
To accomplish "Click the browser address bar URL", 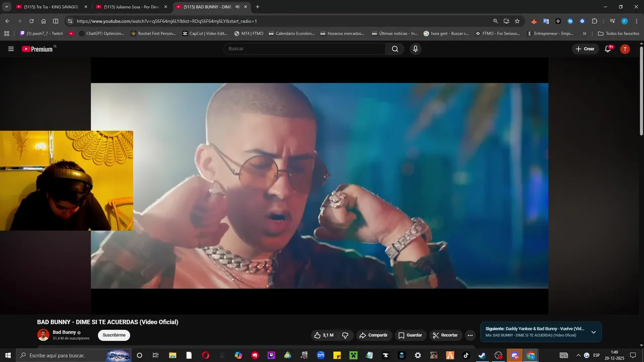I will [167, 21].
